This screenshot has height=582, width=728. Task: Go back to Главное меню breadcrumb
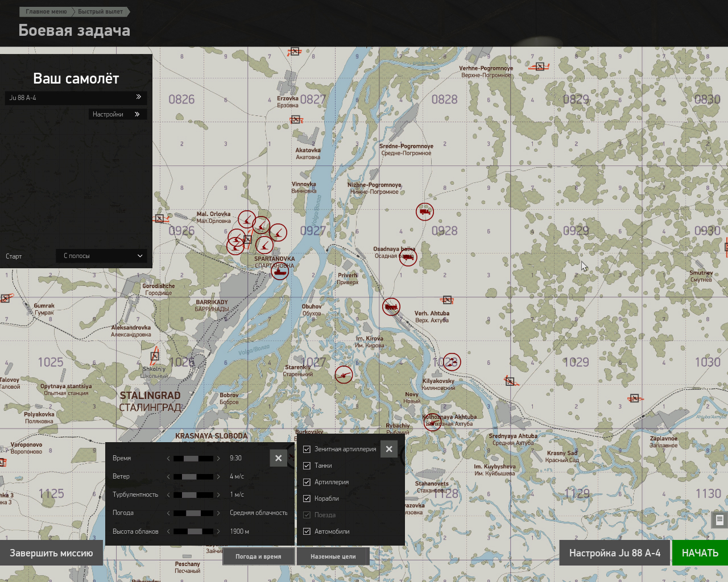46,11
